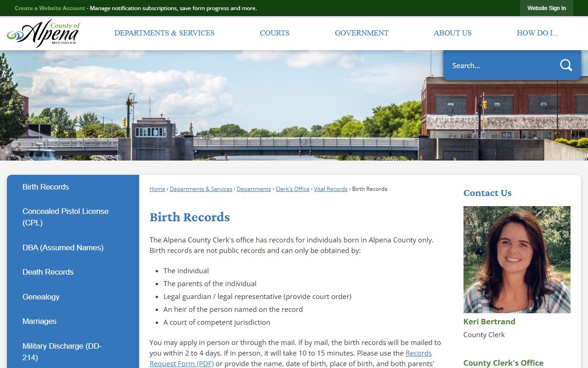Click Create a Website Account link
This screenshot has width=588, height=368.
tap(50, 8)
